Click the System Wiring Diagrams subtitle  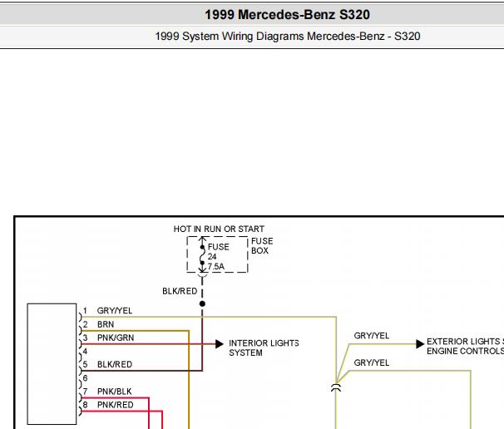click(288, 36)
